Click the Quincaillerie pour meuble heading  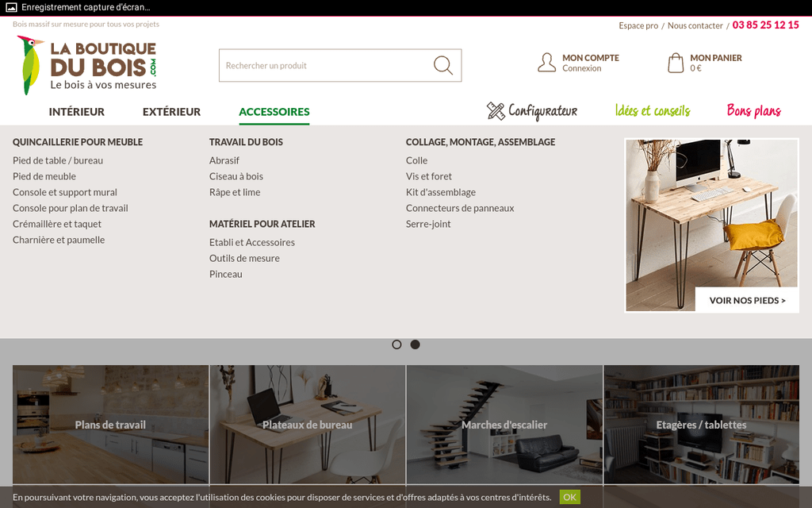(78, 142)
